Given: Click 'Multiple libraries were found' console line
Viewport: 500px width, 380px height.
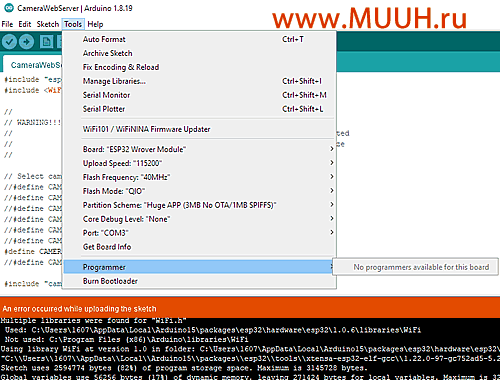Looking at the screenshot, I should click(x=93, y=321).
